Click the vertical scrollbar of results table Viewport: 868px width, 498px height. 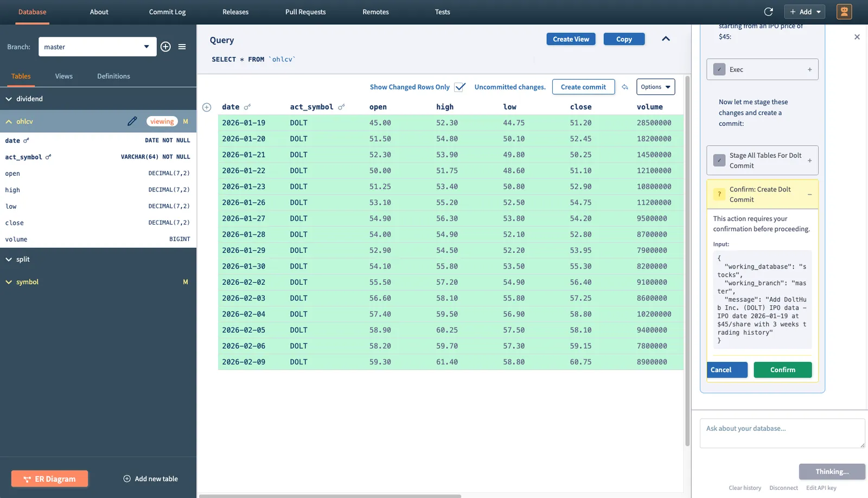click(687, 260)
